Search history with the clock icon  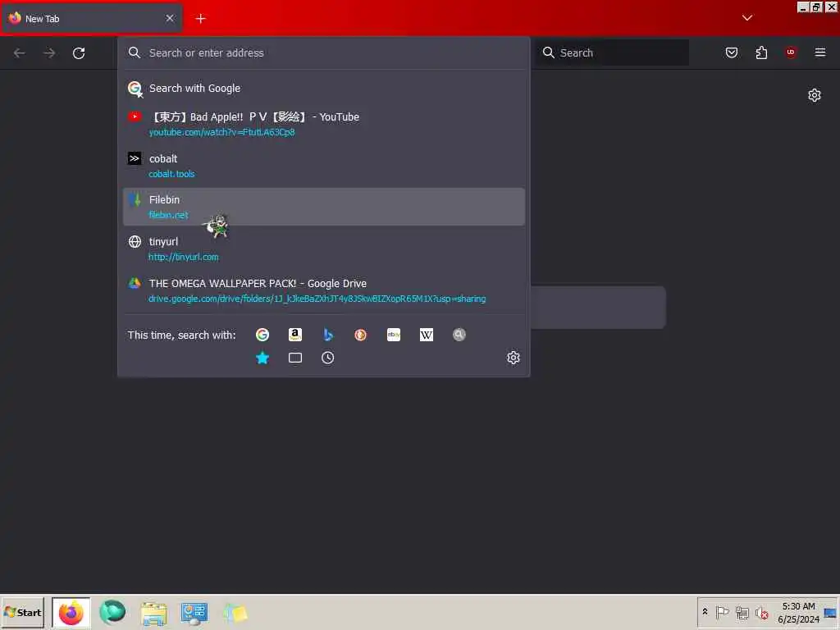click(x=328, y=358)
